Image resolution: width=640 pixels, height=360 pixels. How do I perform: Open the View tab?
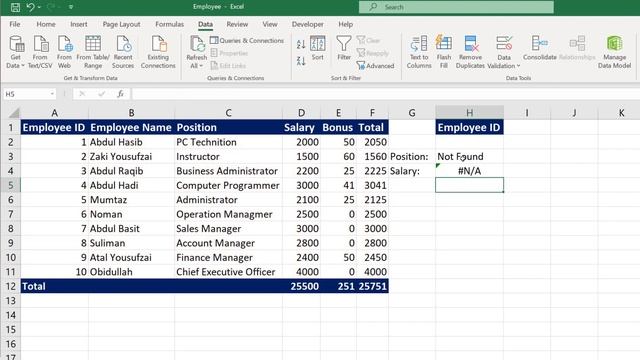(270, 24)
